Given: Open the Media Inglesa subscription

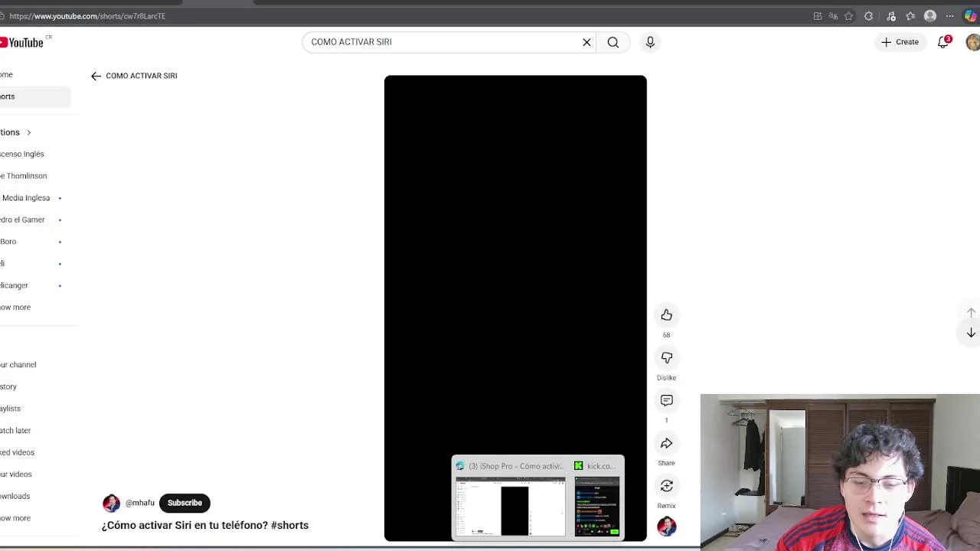Looking at the screenshot, I should point(25,197).
